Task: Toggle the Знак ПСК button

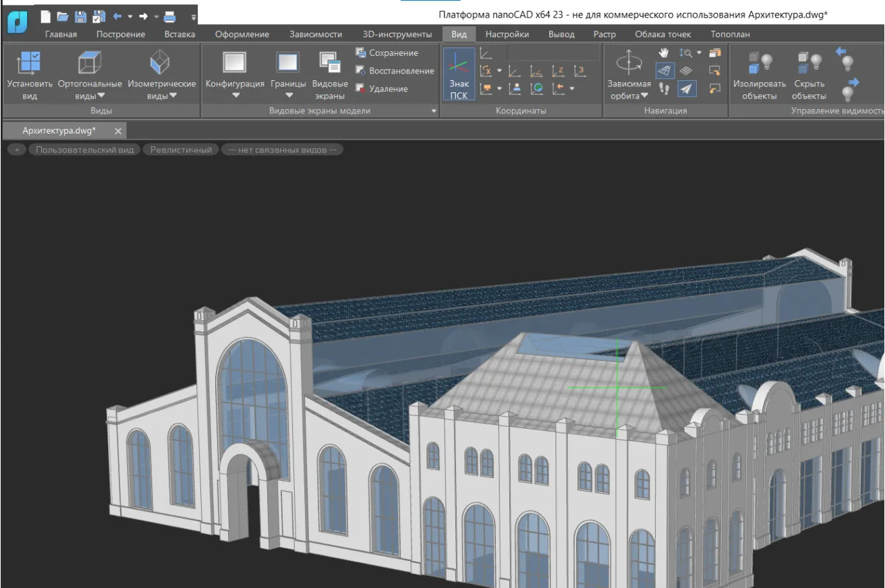Action: pyautogui.click(x=459, y=74)
